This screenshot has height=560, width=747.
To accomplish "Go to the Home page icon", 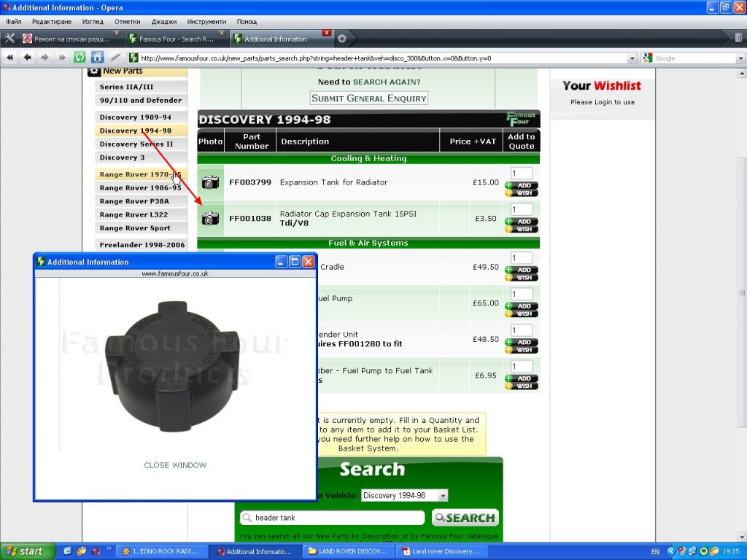I will [97, 58].
